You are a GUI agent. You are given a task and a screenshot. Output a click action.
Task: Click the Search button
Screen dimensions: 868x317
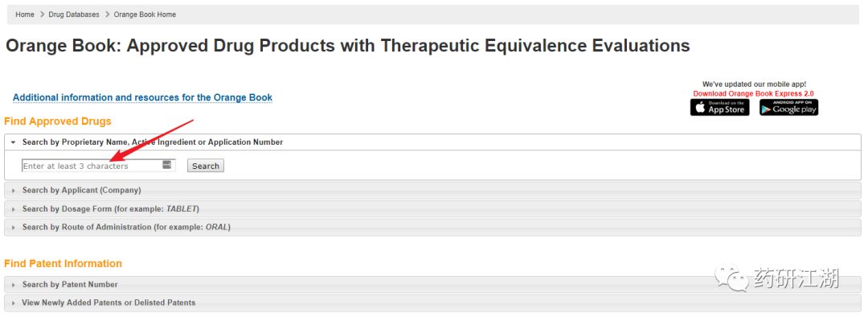(206, 166)
